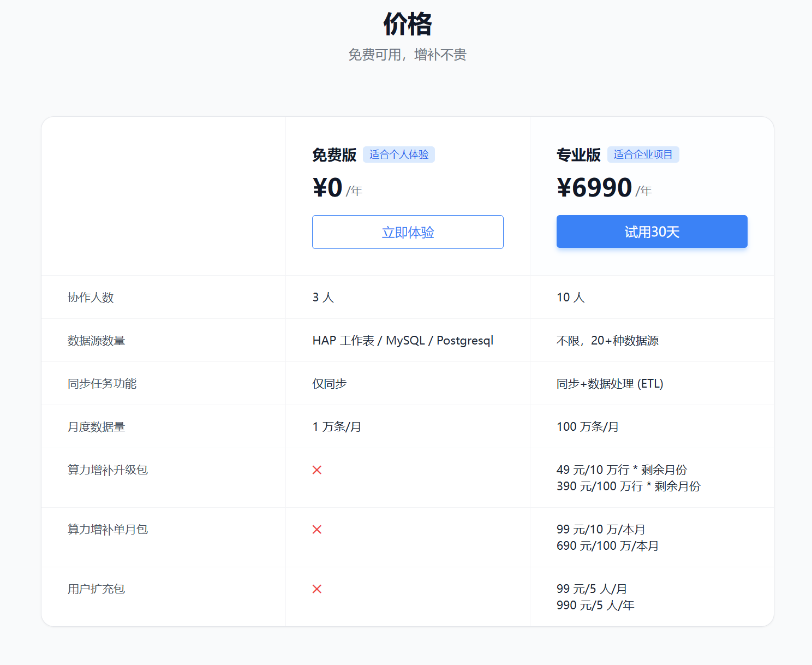Image resolution: width=812 pixels, height=665 pixels.
Task: Click the red X in 用户扩充包 row
Action: pyautogui.click(x=317, y=589)
